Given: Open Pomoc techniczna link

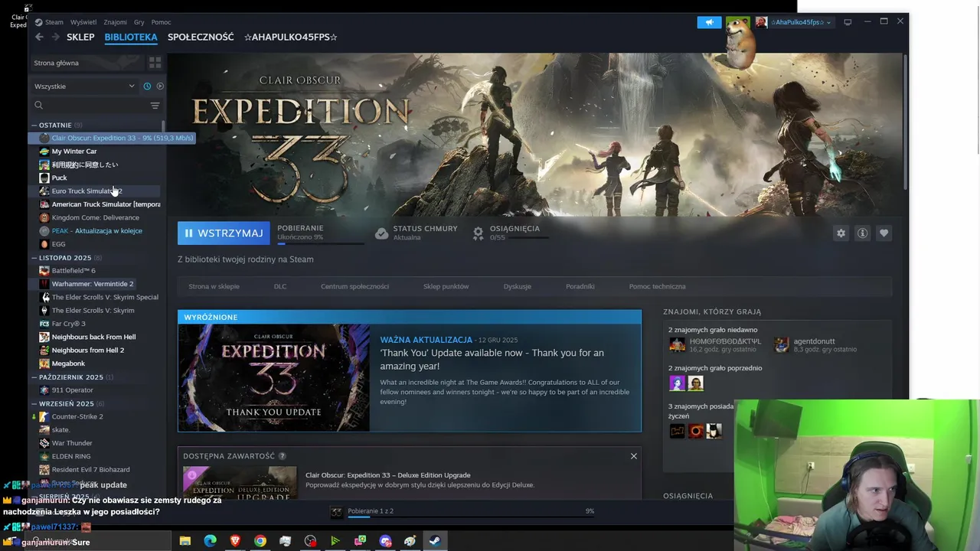Looking at the screenshot, I should pos(657,286).
